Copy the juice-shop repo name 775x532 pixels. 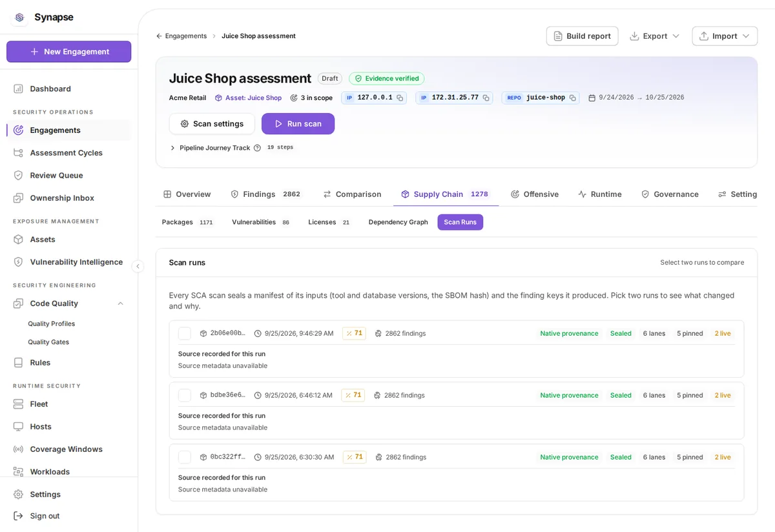point(572,98)
